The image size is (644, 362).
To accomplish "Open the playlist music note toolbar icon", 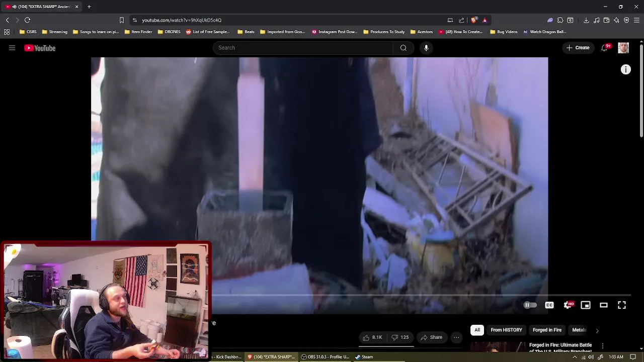I will tap(596, 20).
